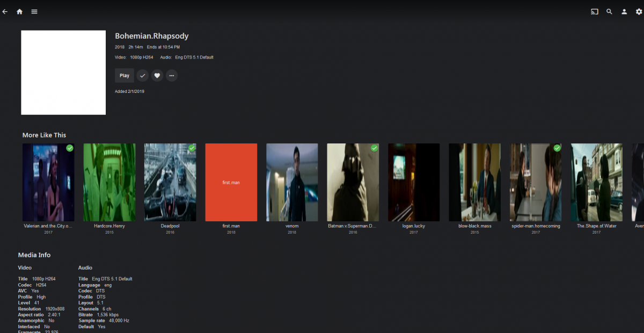The width and height of the screenshot is (644, 333).
Task: Click The.Shape.of.Water title text
Action: [597, 226]
